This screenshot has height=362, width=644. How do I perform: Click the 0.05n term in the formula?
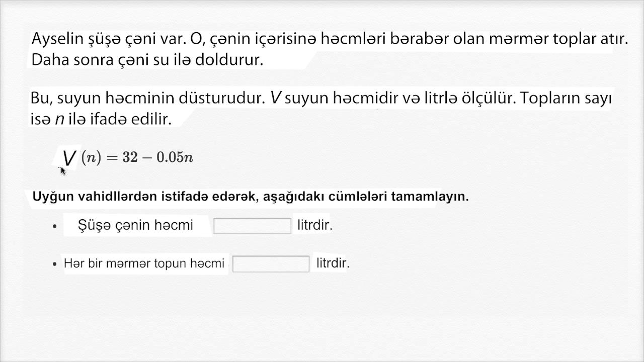[175, 157]
